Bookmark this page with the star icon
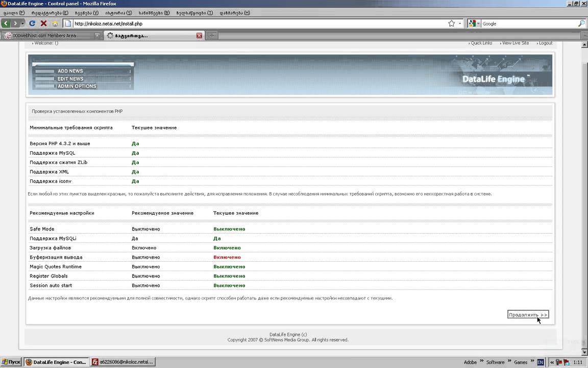 (x=452, y=24)
